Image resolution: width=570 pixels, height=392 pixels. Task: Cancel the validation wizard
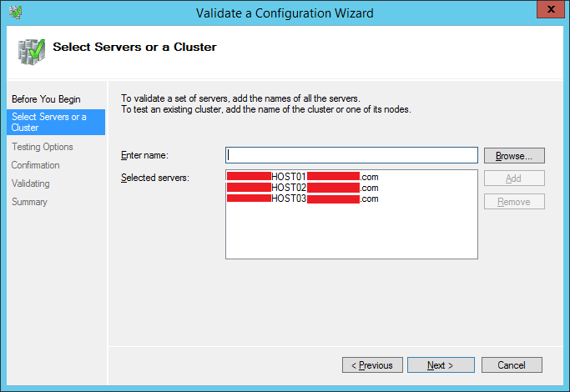pos(511,365)
